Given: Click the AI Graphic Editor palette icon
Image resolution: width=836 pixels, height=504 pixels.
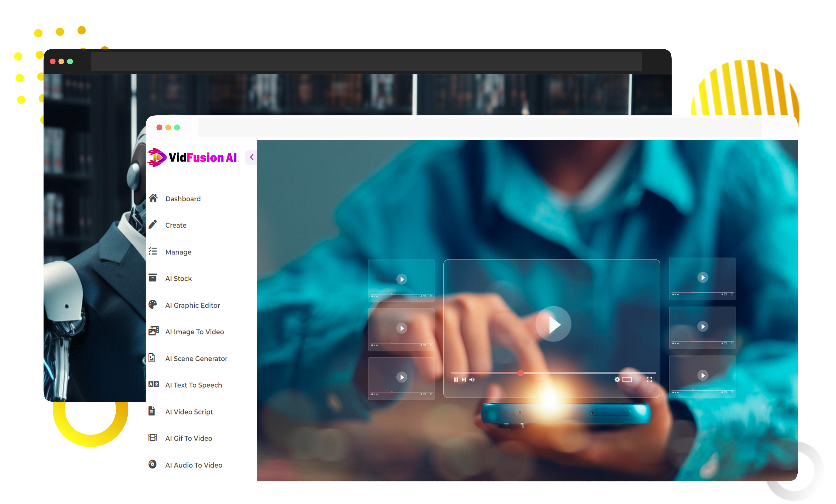Looking at the screenshot, I should pyautogui.click(x=153, y=305).
